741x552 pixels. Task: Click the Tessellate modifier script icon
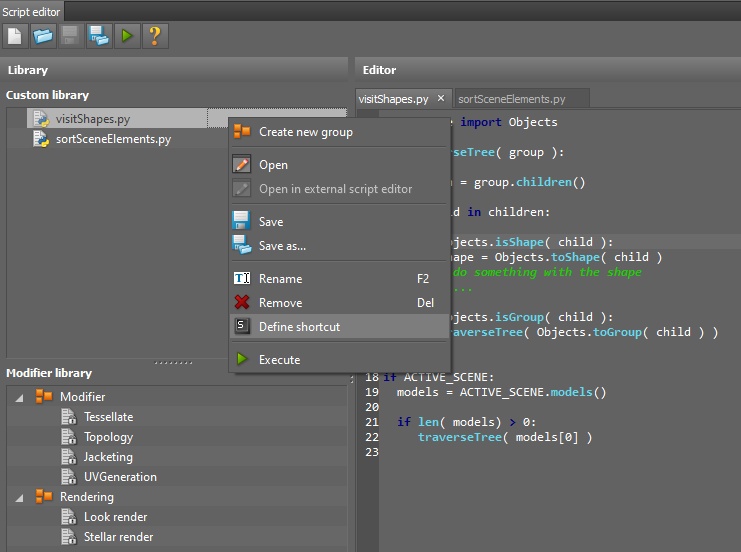tap(68, 417)
